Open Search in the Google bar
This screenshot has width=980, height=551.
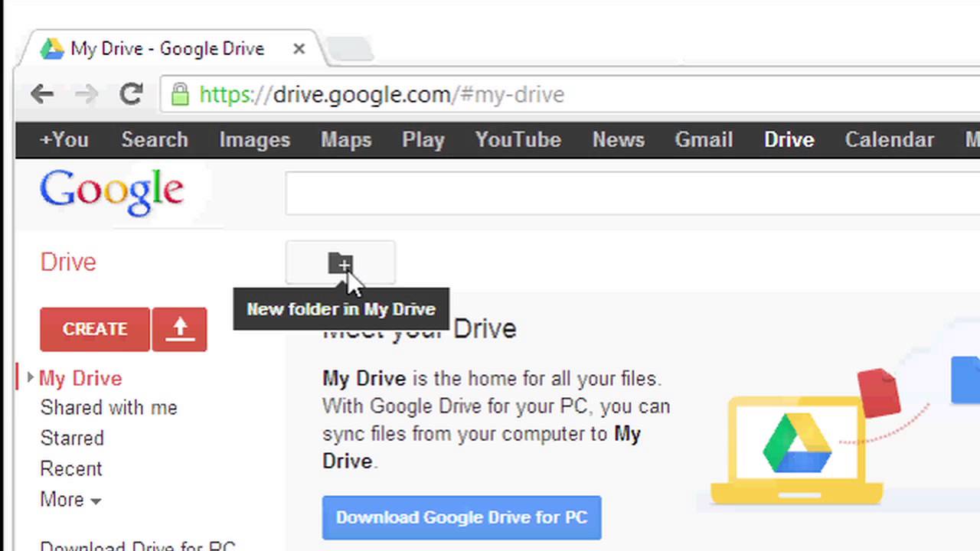(x=155, y=140)
